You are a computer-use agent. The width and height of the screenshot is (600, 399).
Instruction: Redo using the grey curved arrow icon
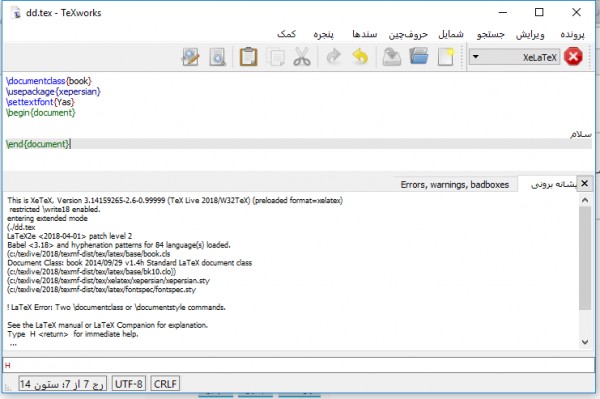tap(334, 57)
